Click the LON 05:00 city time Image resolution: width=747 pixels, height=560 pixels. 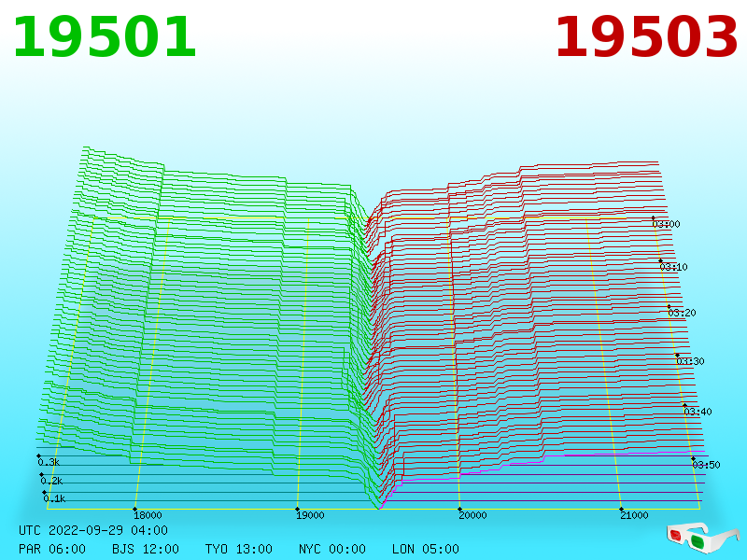(426, 549)
